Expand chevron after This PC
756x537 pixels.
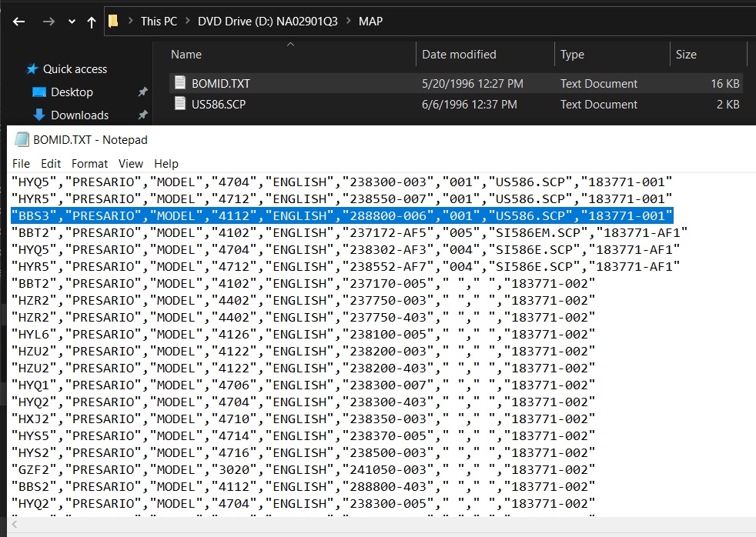pos(188,22)
